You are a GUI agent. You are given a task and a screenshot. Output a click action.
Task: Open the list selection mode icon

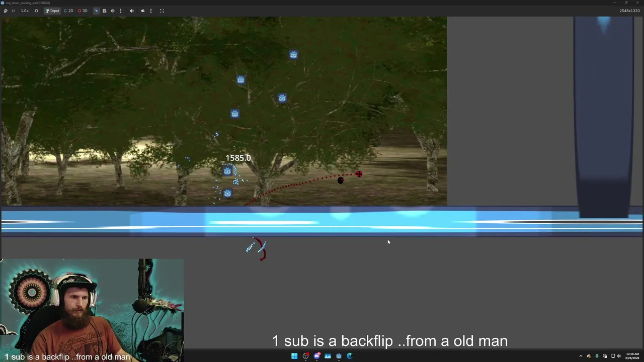coord(104,11)
